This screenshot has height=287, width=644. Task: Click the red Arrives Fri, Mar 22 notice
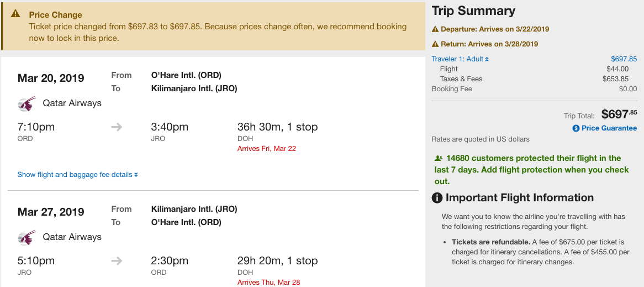pos(267,149)
